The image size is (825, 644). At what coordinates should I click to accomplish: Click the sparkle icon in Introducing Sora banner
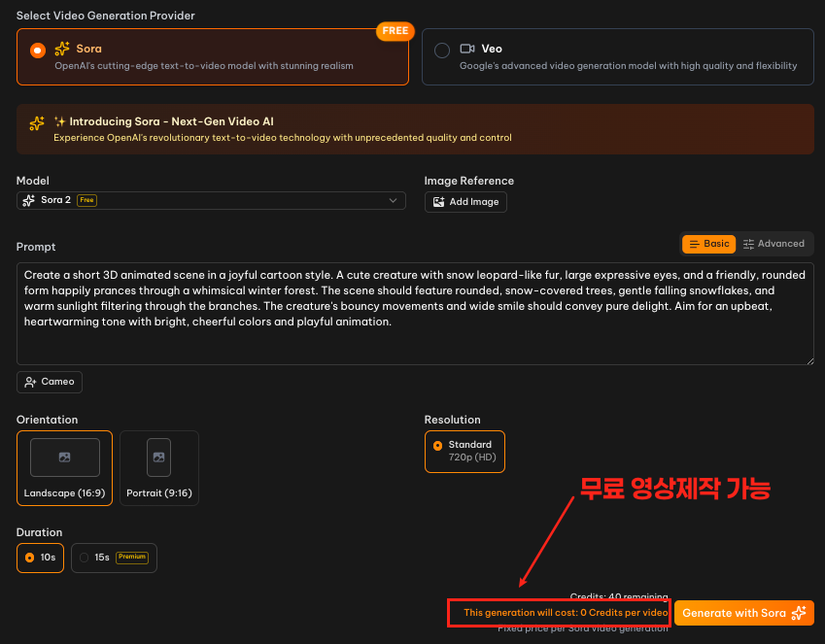pos(37,123)
